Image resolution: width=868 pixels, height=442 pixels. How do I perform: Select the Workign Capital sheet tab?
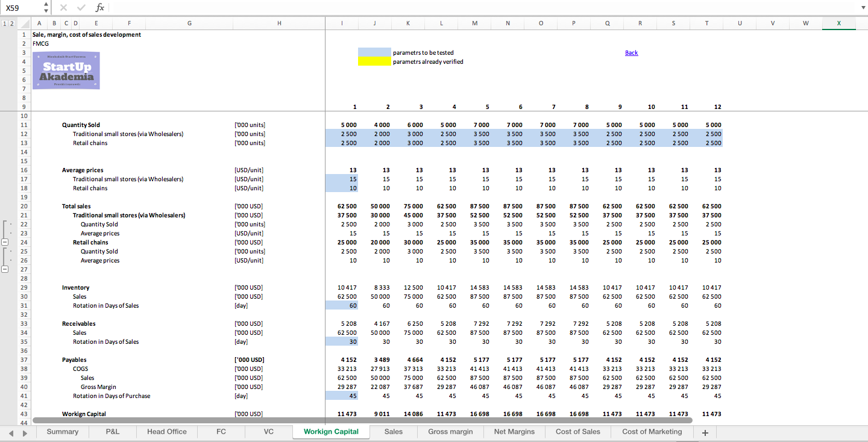click(x=331, y=432)
